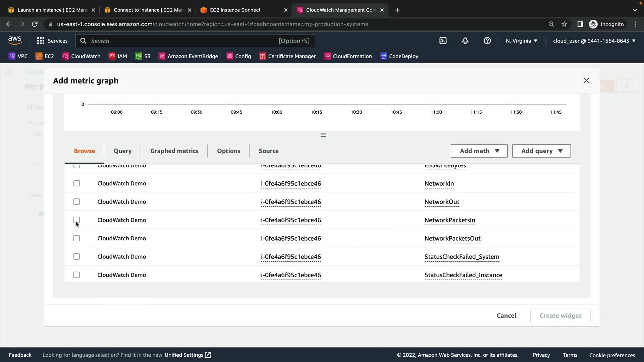Bookmark page with the star icon
Image resolution: width=644 pixels, height=362 pixels.
[x=564, y=24]
